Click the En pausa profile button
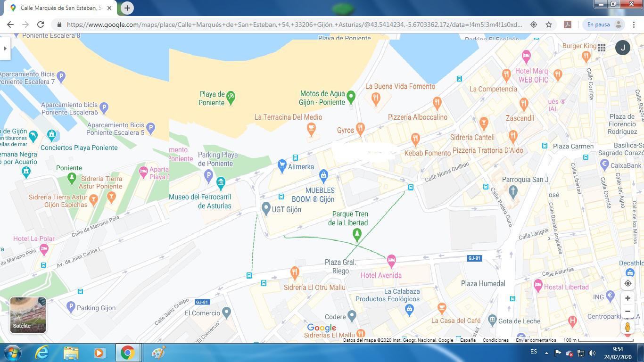Image resolution: width=644 pixels, height=362 pixels. coord(605,25)
